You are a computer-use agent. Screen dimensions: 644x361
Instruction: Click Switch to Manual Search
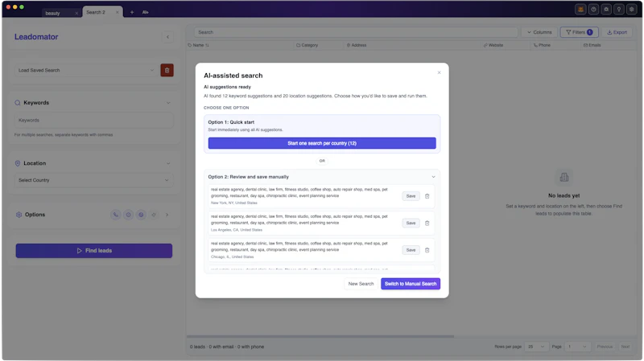(x=411, y=284)
